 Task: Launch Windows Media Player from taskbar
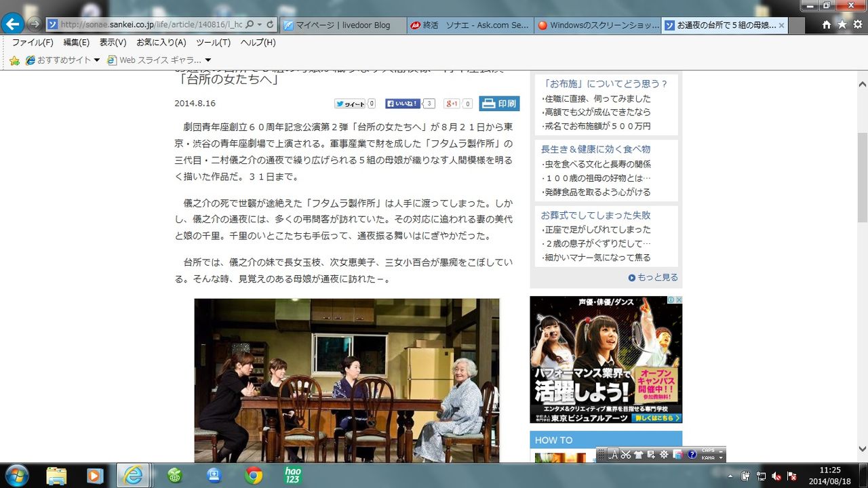[x=94, y=476]
